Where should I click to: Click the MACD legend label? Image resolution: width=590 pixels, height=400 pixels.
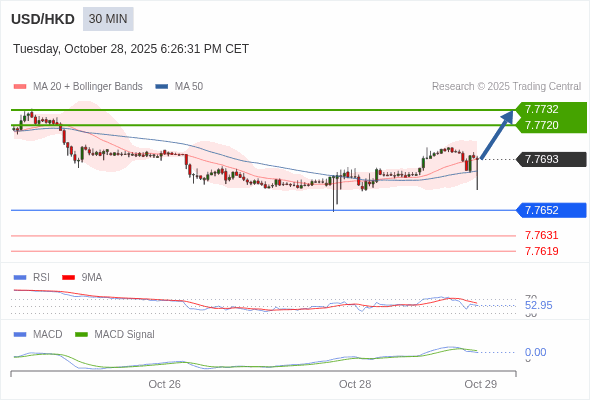(x=48, y=335)
